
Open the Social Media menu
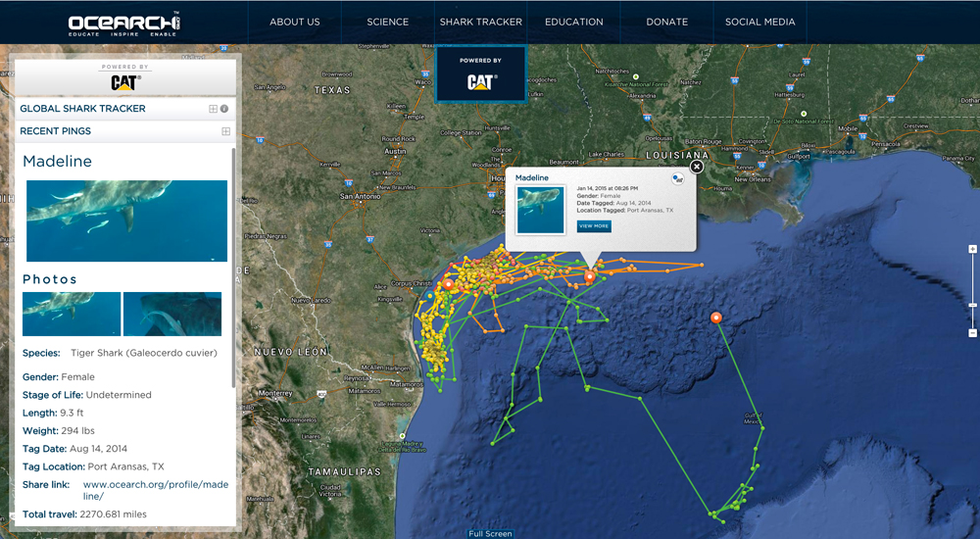tap(760, 22)
